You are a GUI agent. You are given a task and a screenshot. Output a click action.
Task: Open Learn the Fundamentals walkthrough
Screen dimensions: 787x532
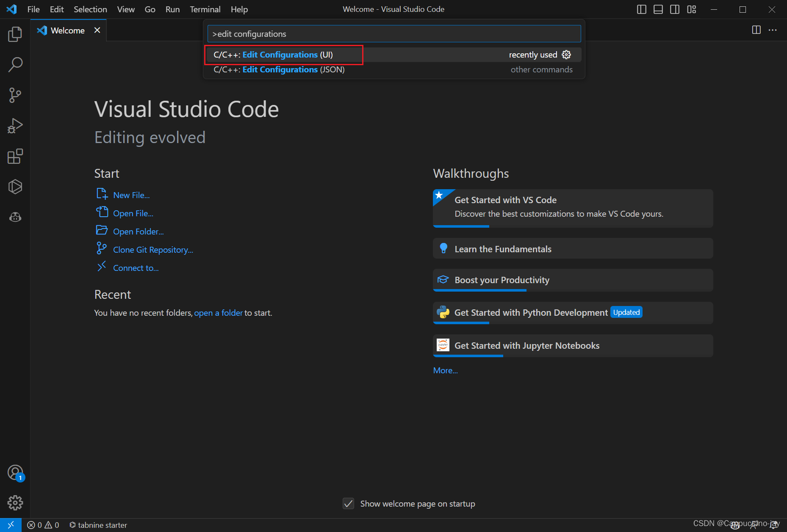coord(573,248)
